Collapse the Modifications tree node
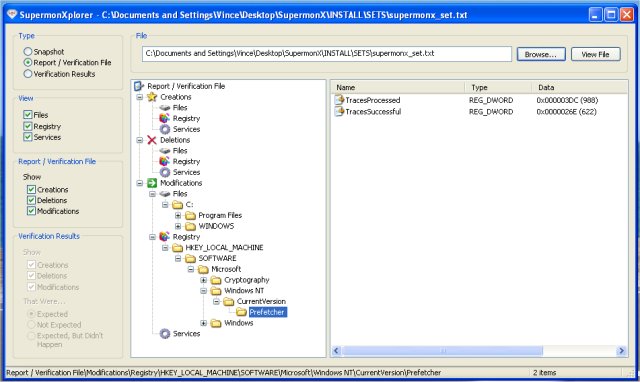 (x=140, y=183)
